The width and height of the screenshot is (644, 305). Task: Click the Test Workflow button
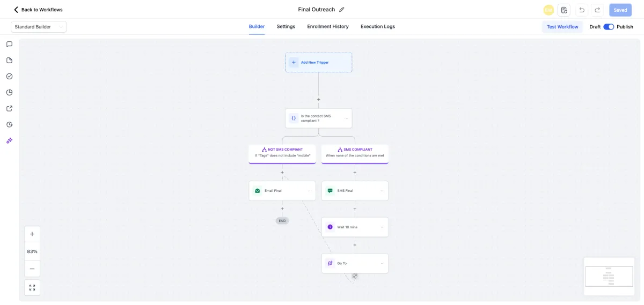(562, 27)
